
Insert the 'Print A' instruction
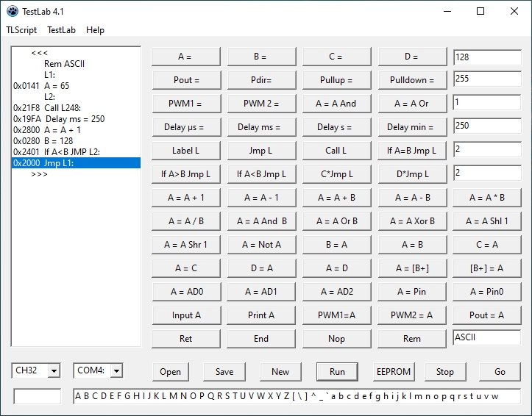pos(260,315)
